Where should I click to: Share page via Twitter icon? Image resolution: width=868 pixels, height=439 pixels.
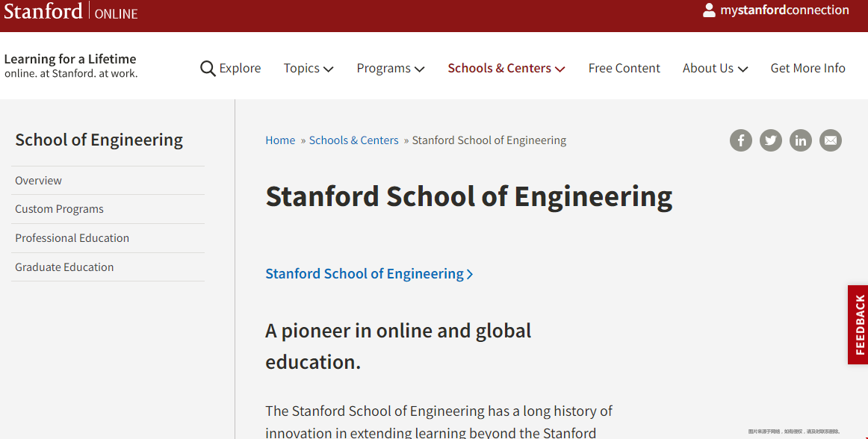click(x=771, y=140)
